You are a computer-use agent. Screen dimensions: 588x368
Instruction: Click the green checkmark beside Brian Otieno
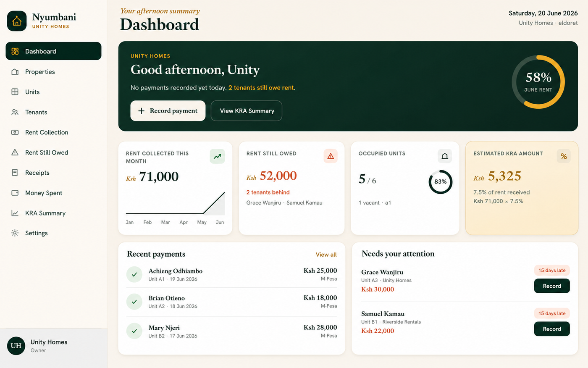(134, 302)
